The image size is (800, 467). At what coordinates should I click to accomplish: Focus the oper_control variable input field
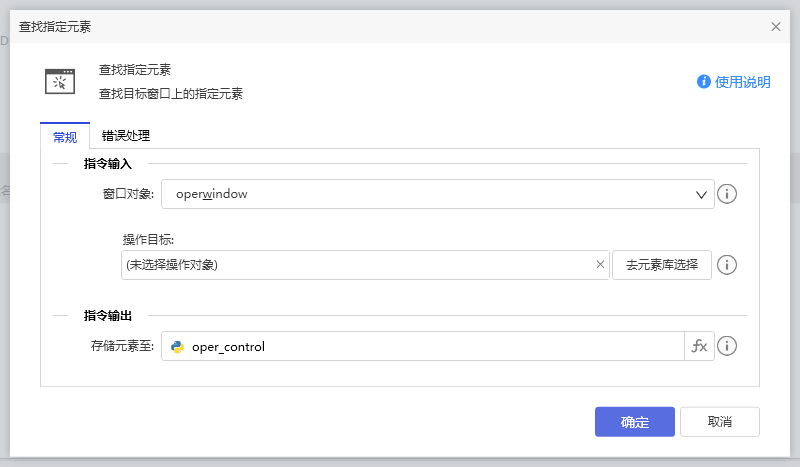click(x=430, y=347)
